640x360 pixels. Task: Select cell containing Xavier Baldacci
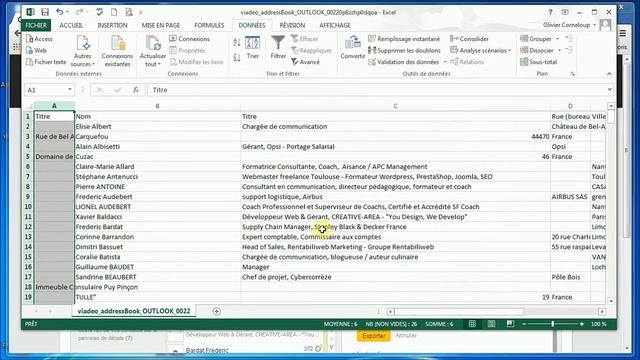[158, 217]
